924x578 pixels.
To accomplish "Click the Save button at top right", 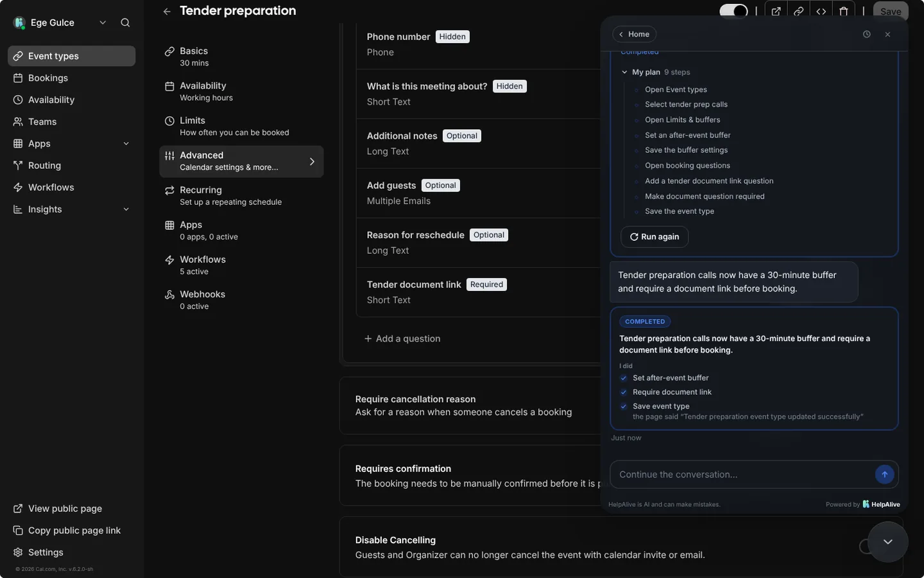I will (890, 11).
